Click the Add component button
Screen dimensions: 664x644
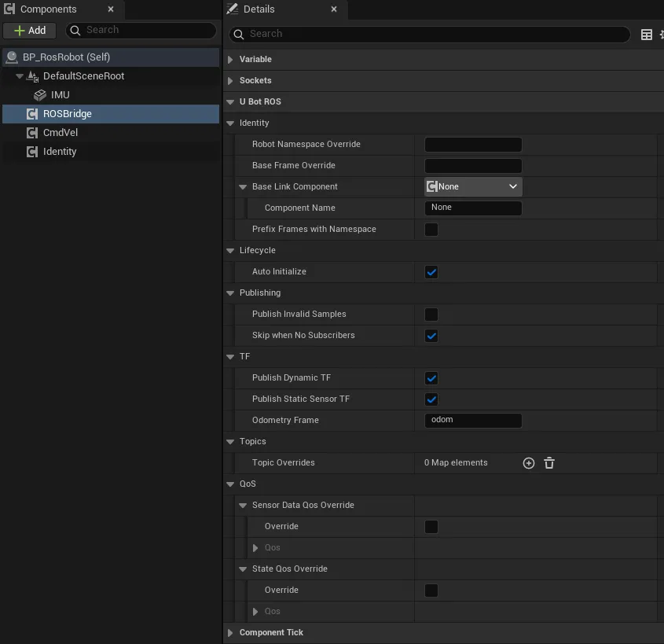pyautogui.click(x=30, y=31)
